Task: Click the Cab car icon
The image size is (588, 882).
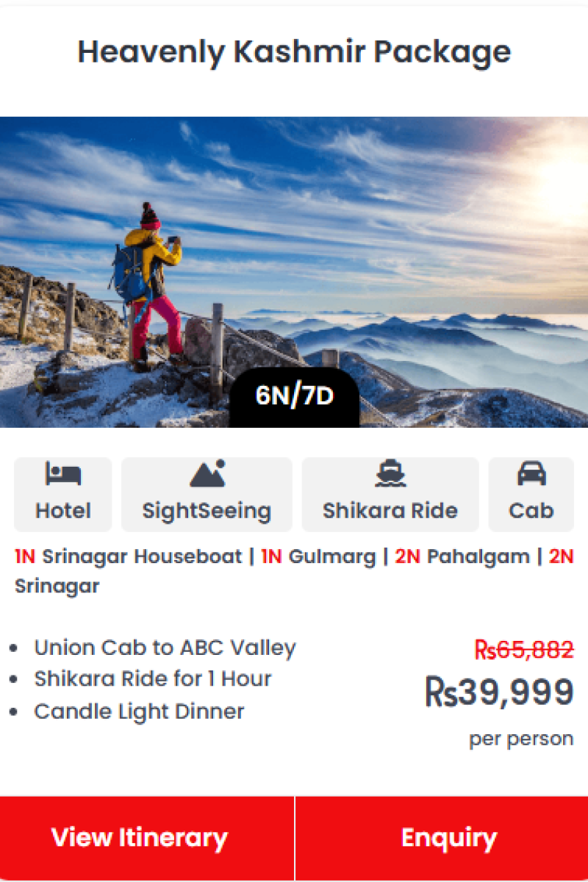Action: pos(531,475)
